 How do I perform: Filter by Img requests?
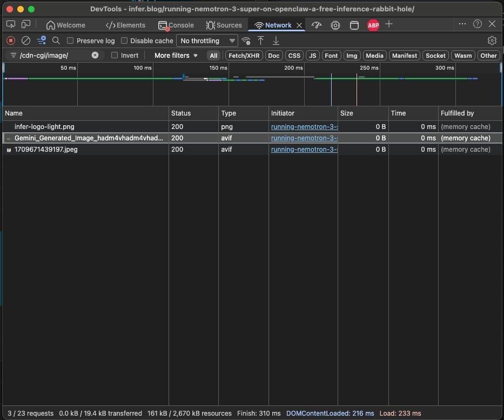click(352, 56)
